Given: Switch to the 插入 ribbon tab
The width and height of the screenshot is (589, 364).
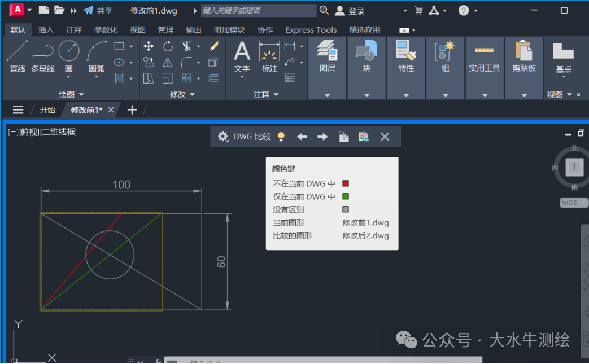Looking at the screenshot, I should (45, 29).
